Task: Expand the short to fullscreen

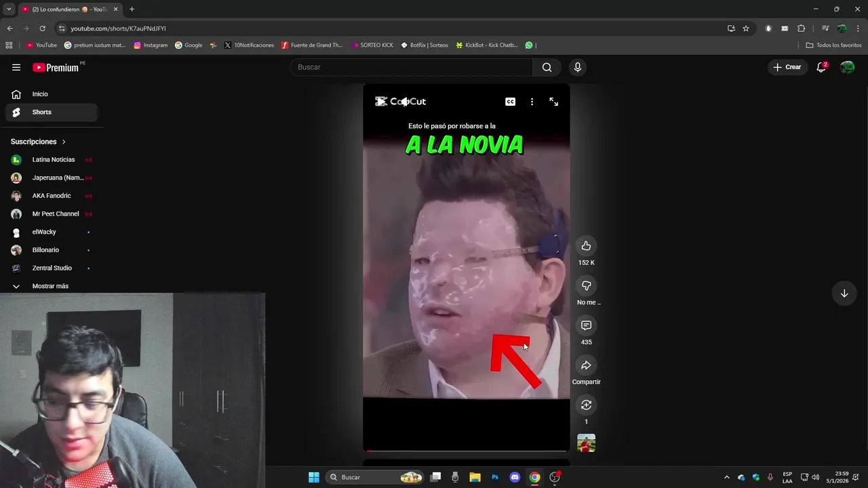Action: [554, 102]
